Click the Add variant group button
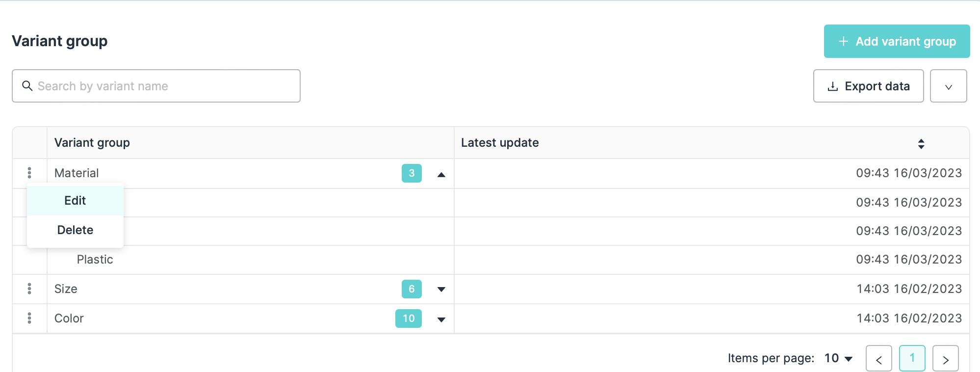 click(x=897, y=41)
